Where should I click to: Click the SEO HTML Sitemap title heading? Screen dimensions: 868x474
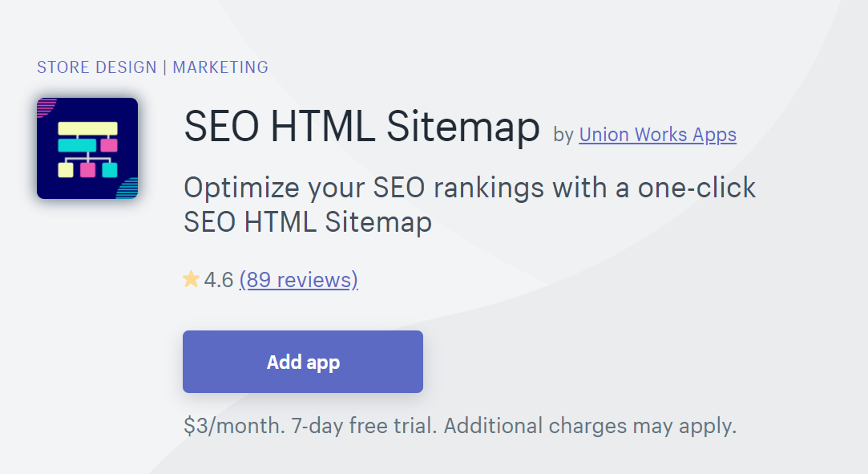pyautogui.click(x=362, y=127)
